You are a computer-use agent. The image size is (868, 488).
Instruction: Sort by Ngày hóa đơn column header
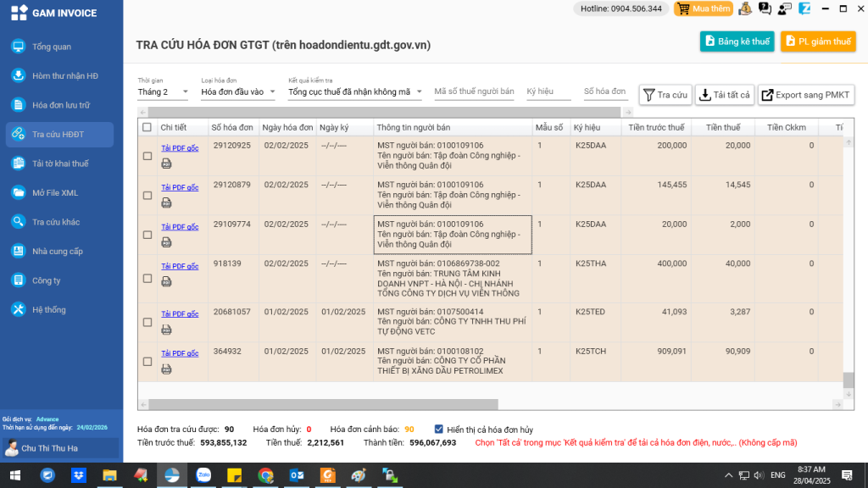pos(287,127)
